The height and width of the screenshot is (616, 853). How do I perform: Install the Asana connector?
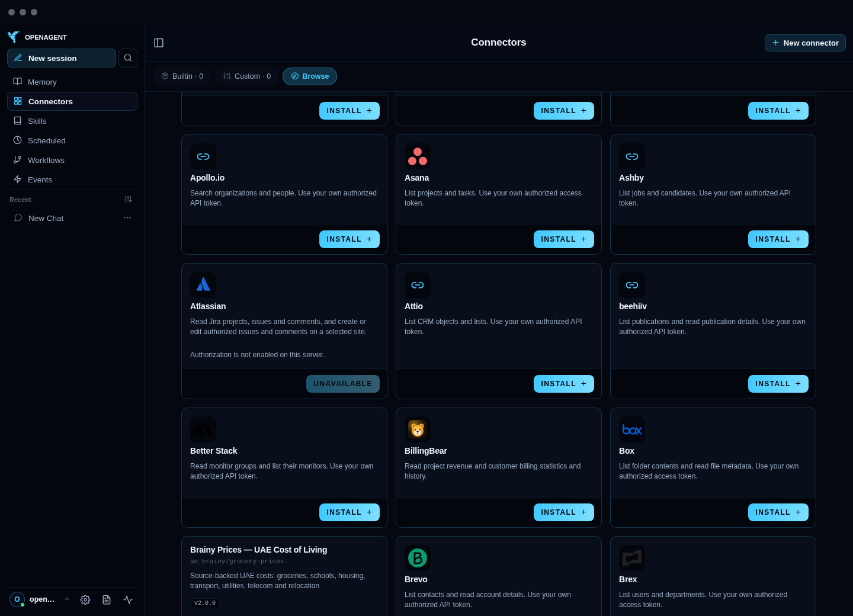pos(564,239)
